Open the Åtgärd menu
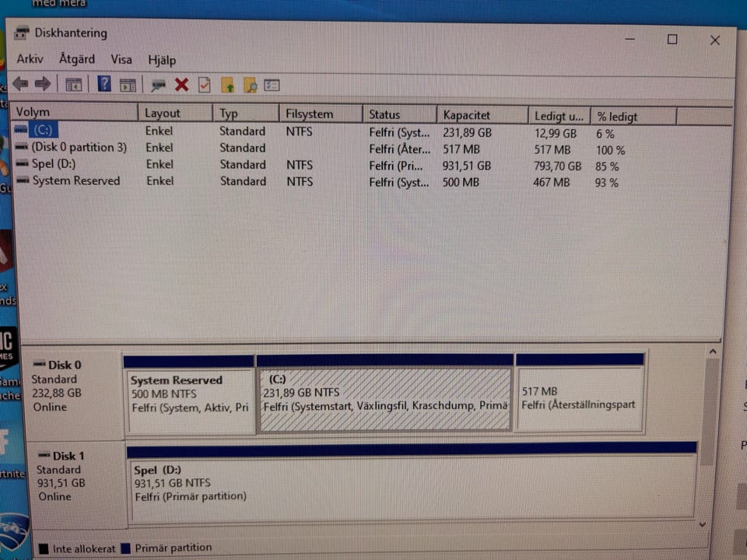 (77, 59)
